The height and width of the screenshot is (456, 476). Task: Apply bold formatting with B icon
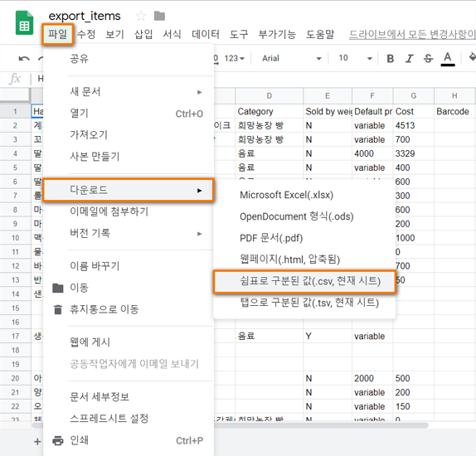pyautogui.click(x=391, y=58)
